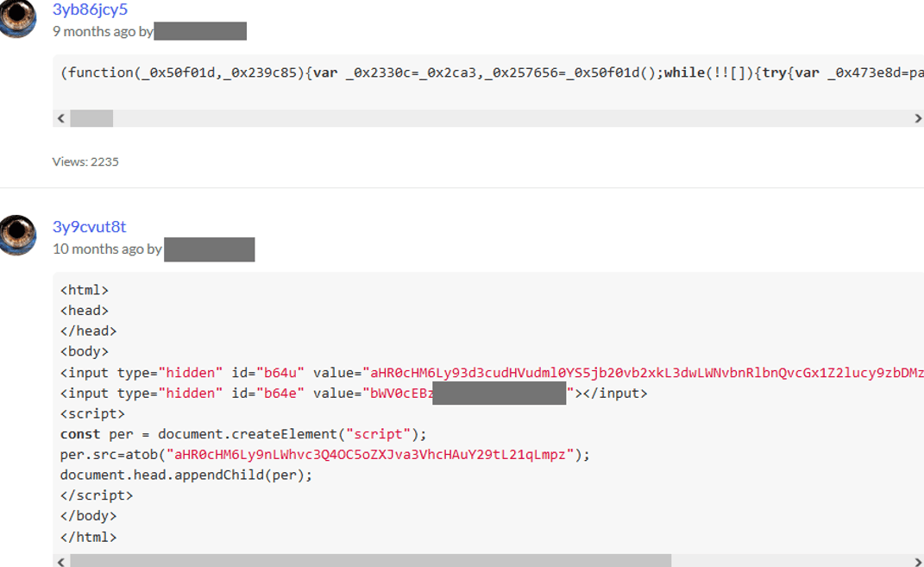Click left scroll arrow of HTML code box
This screenshot has height=567, width=924.
pyautogui.click(x=61, y=562)
